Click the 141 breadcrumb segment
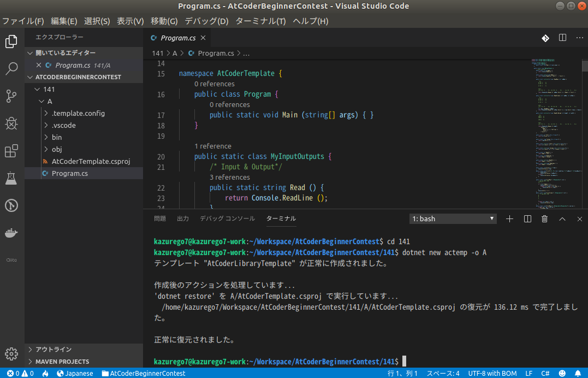Image resolution: width=588 pixels, height=378 pixels. tap(157, 54)
